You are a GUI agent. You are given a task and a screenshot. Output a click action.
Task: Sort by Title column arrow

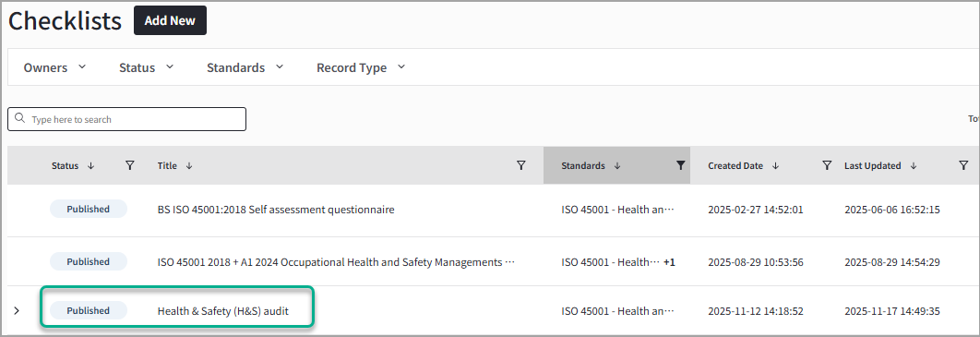click(189, 165)
